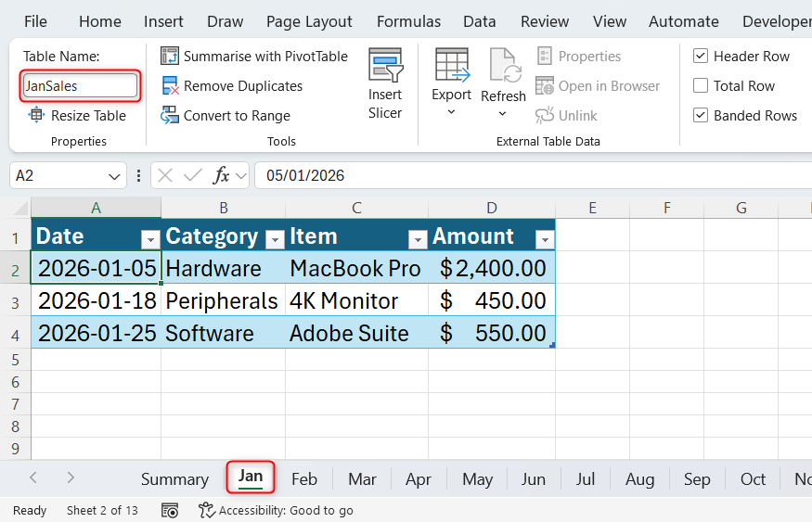Select the Hardware category cell
812x522 pixels.
pos(223,268)
